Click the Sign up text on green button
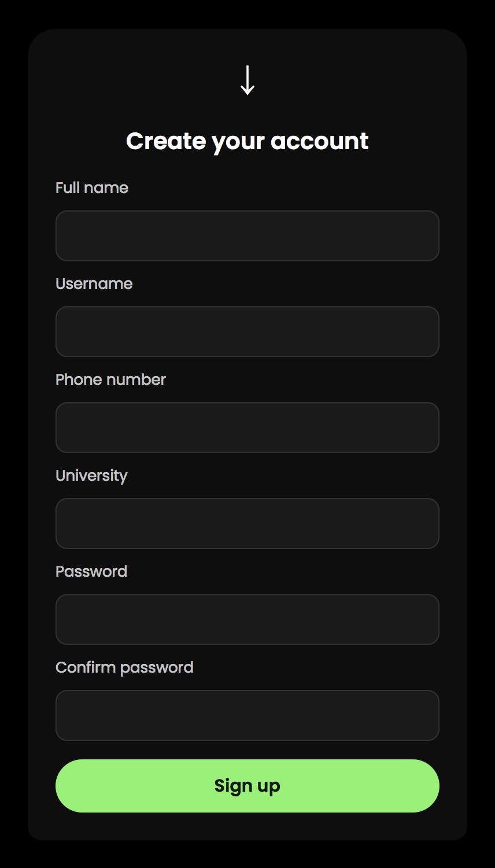 coord(247,787)
